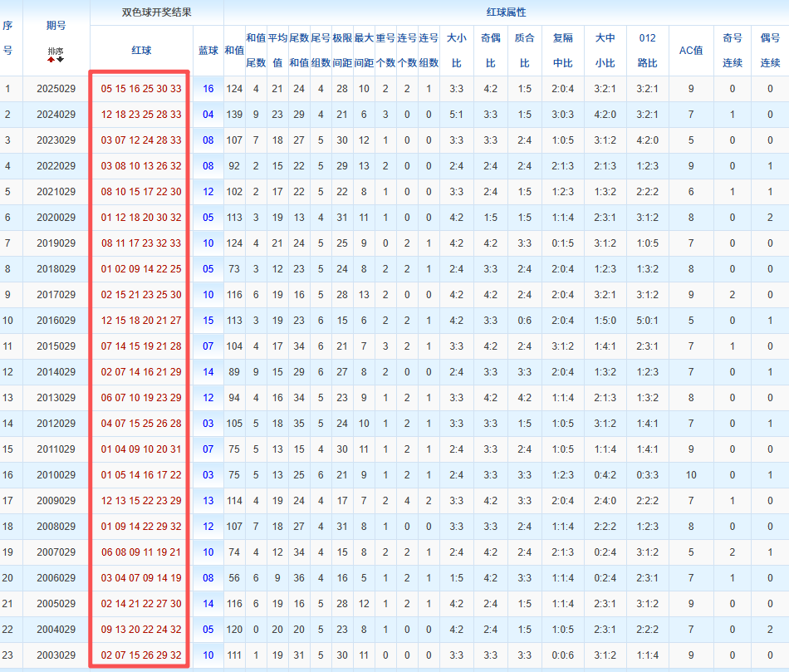
Task: Select issue number 2010029
Action: 56,475
